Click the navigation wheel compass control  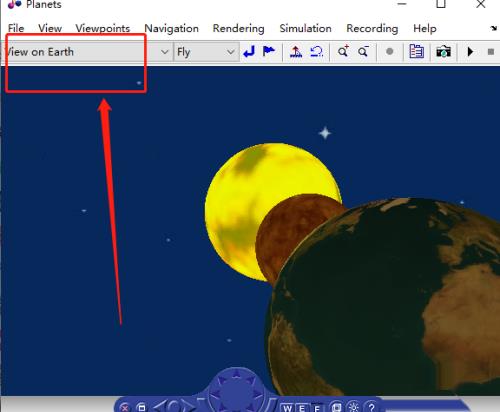236,389
